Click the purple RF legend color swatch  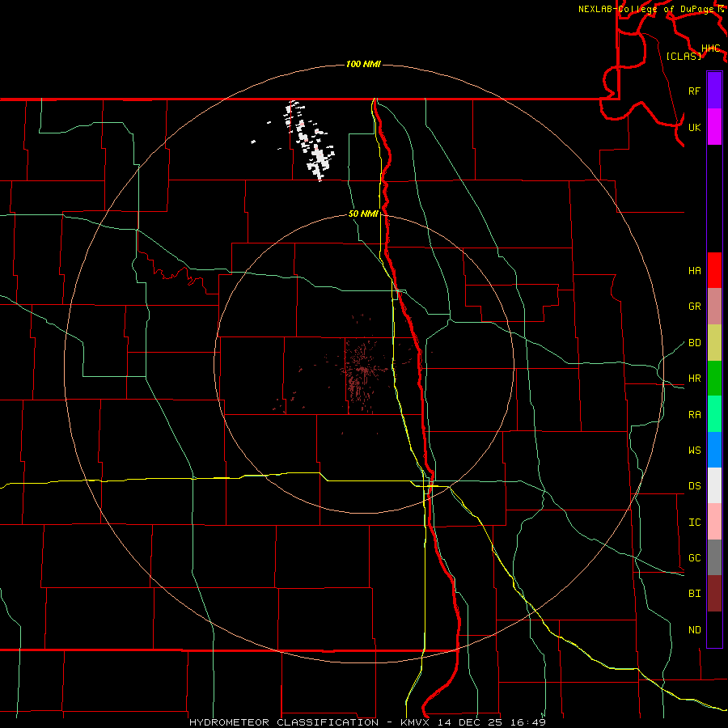click(714, 91)
